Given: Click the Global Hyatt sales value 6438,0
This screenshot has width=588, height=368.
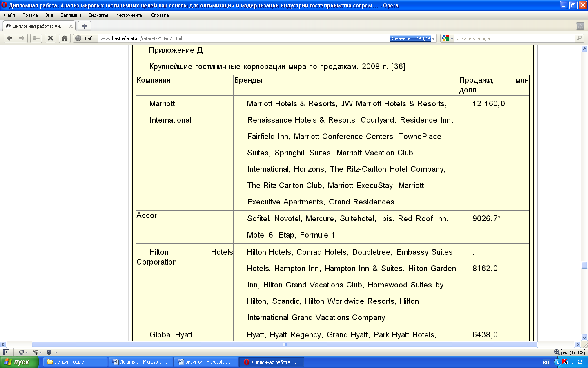Looking at the screenshot, I should 485,335.
